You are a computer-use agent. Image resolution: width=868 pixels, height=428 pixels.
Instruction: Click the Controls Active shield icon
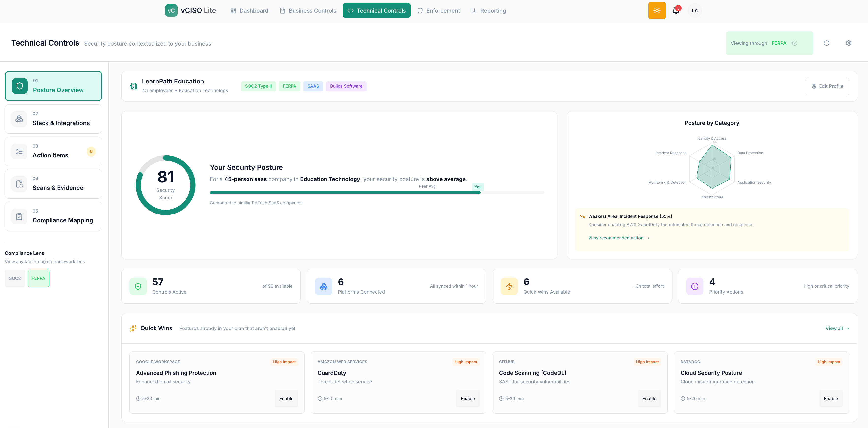point(138,286)
